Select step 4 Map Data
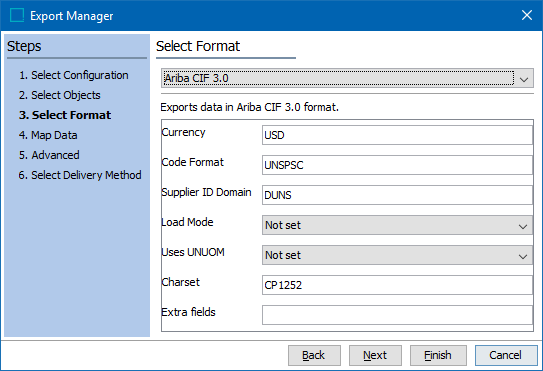Image resolution: width=543 pixels, height=371 pixels. click(48, 135)
